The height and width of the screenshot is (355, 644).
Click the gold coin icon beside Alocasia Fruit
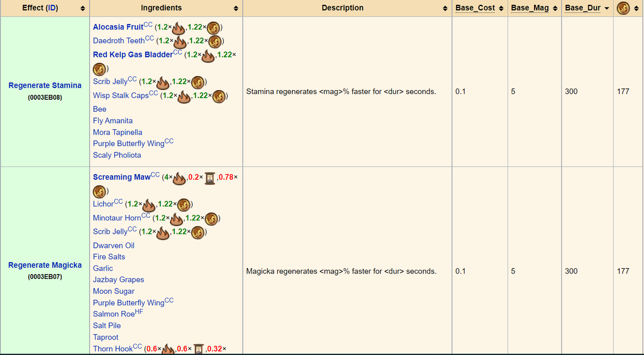214,27
